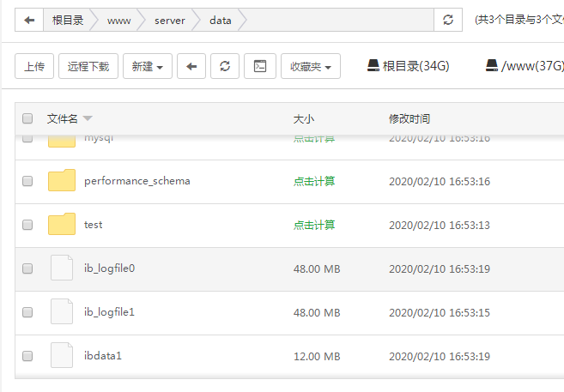
Task: Toggle the select-all checkbox in header
Action: click(x=27, y=118)
